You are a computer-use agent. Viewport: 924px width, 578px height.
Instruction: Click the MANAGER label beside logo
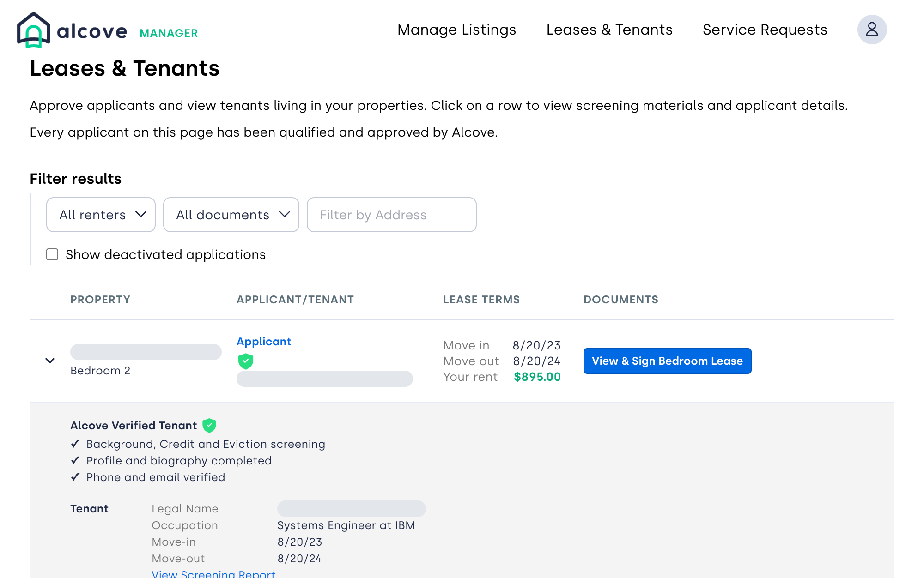point(169,33)
